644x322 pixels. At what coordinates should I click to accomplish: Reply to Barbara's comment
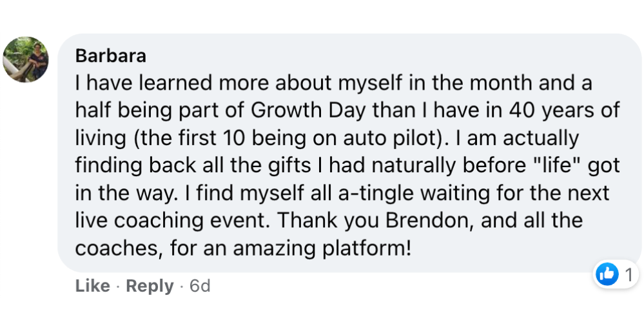tap(150, 286)
